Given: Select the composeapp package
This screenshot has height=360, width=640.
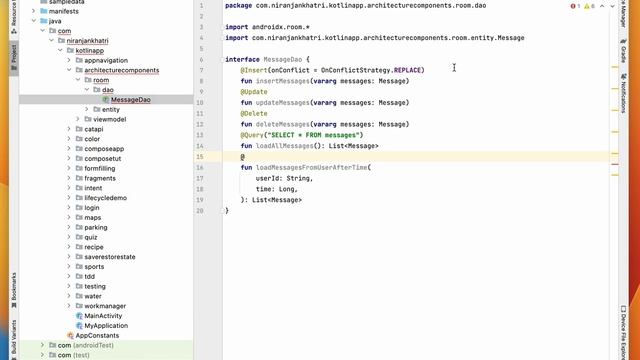Looking at the screenshot, I should [x=104, y=149].
